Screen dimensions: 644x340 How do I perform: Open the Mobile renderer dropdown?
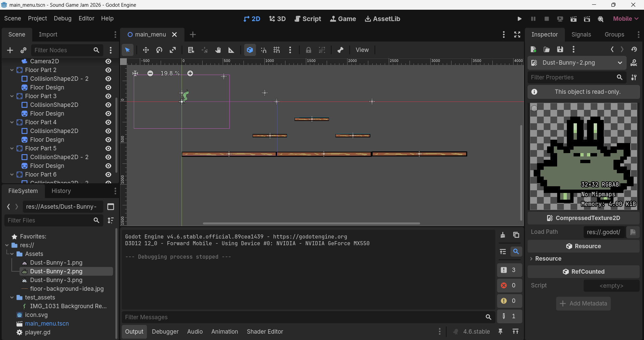pyautogui.click(x=626, y=19)
